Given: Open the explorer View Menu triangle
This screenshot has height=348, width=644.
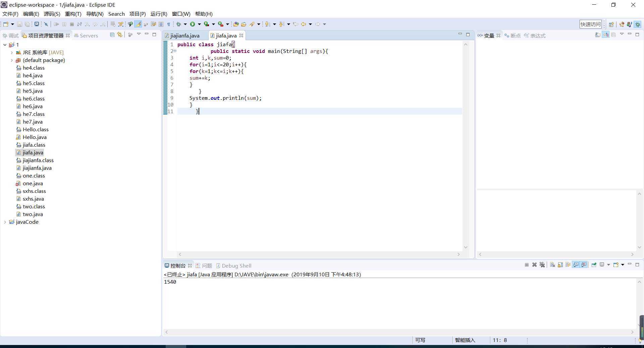Looking at the screenshot, I should [139, 34].
